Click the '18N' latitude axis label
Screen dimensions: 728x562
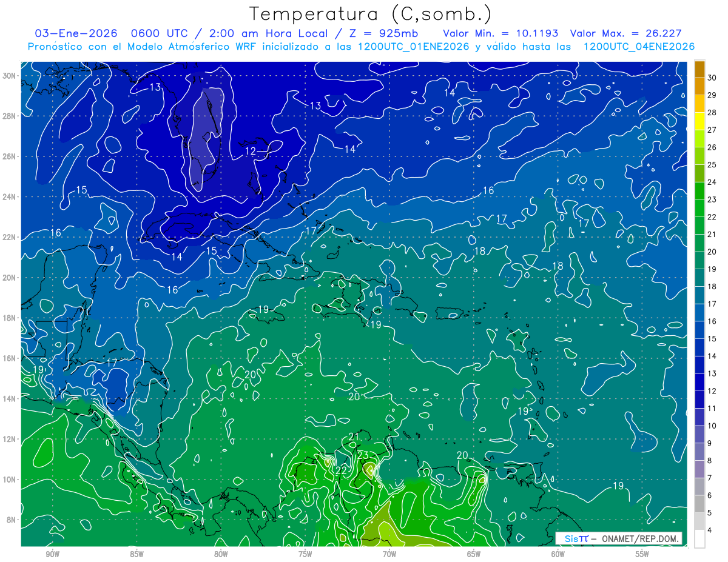pyautogui.click(x=9, y=318)
